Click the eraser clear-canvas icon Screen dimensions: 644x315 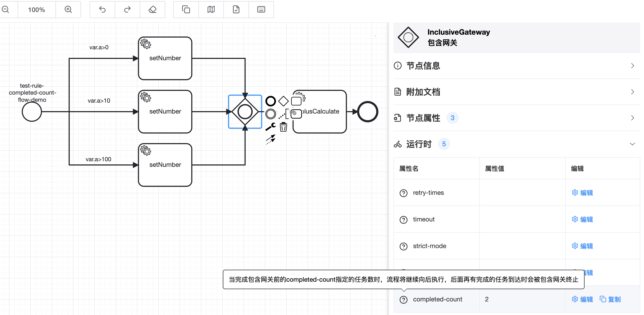tap(152, 10)
